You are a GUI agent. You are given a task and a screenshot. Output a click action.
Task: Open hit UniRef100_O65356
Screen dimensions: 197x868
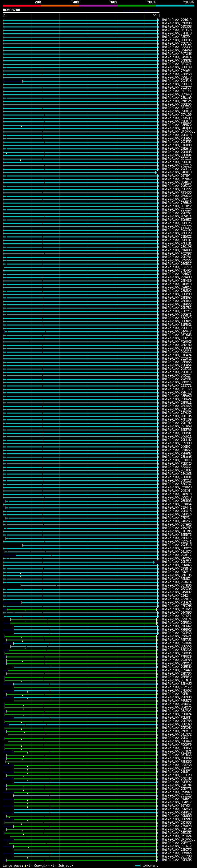point(177,26)
